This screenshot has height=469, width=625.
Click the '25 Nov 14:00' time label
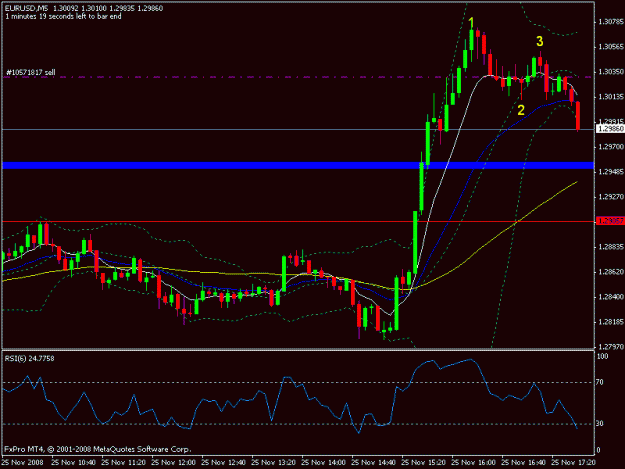click(x=323, y=463)
